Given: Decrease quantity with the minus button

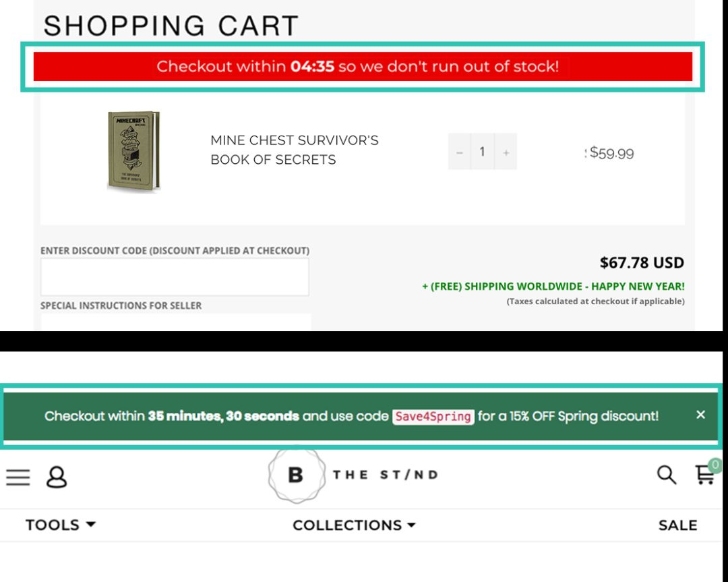Looking at the screenshot, I should (459, 152).
